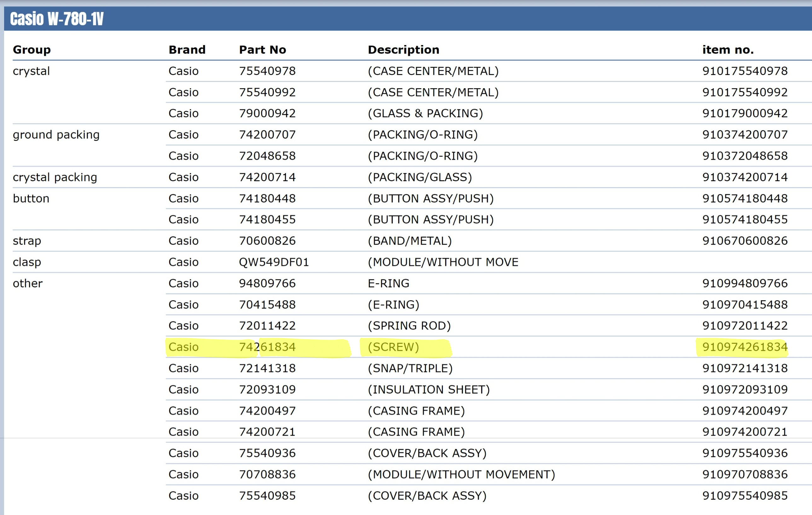Click item number 910574180455
The height and width of the screenshot is (515, 812).
(745, 220)
